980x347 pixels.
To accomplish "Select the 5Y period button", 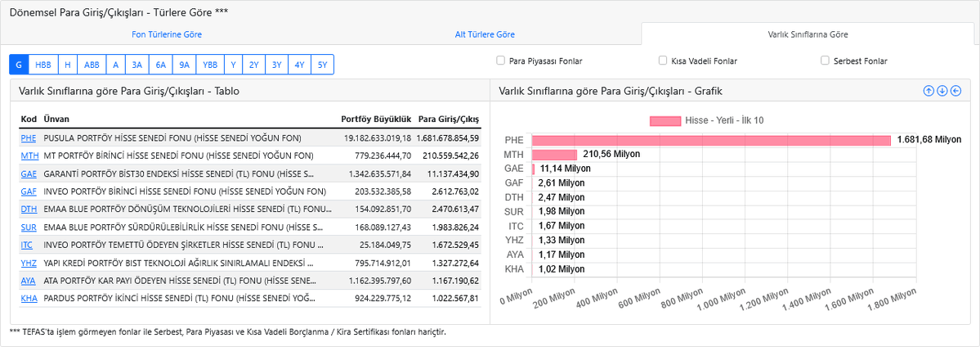I will [323, 65].
